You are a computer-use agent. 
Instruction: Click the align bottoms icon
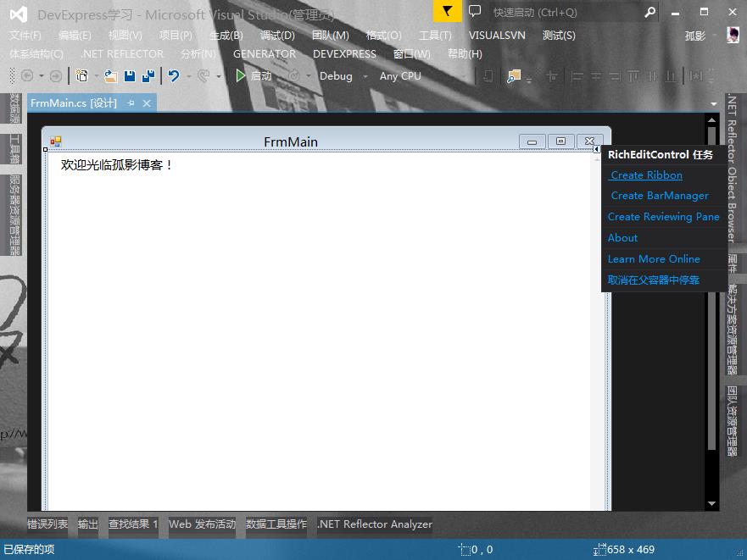point(672,76)
